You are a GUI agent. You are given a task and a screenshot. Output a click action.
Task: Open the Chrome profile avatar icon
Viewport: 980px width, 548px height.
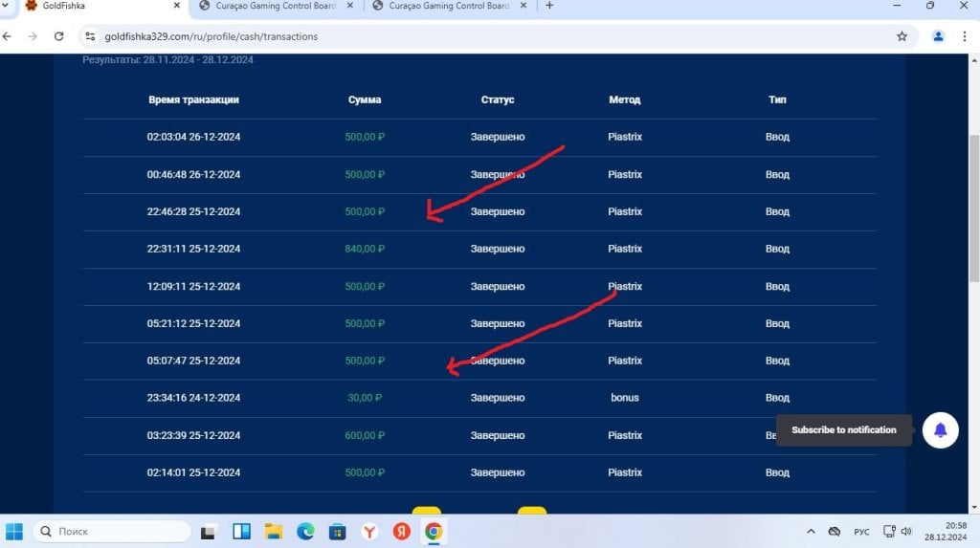pos(938,36)
